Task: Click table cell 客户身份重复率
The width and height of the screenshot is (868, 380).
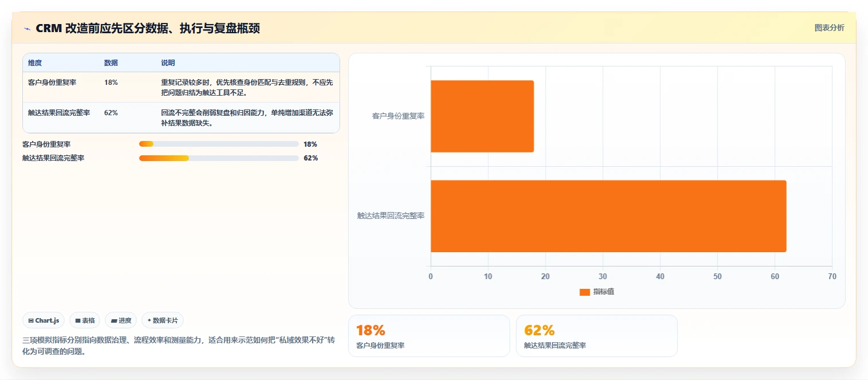Action: coord(52,83)
